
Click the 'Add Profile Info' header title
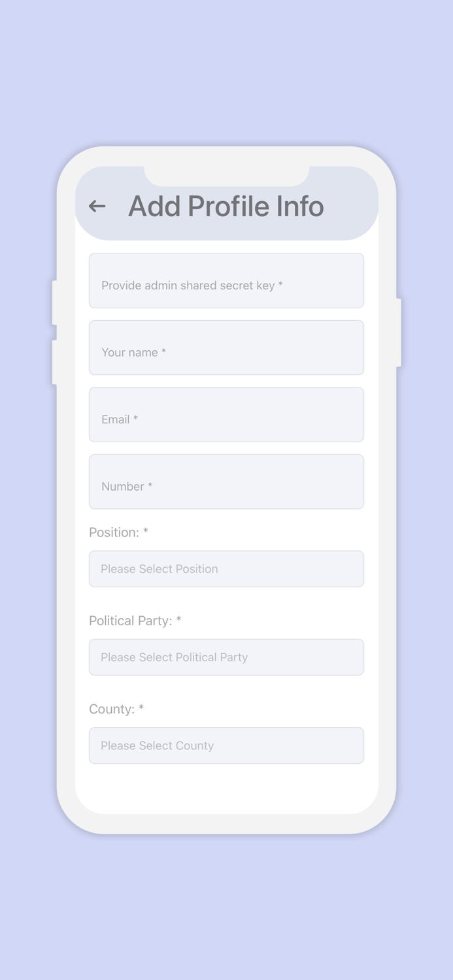pos(226,206)
